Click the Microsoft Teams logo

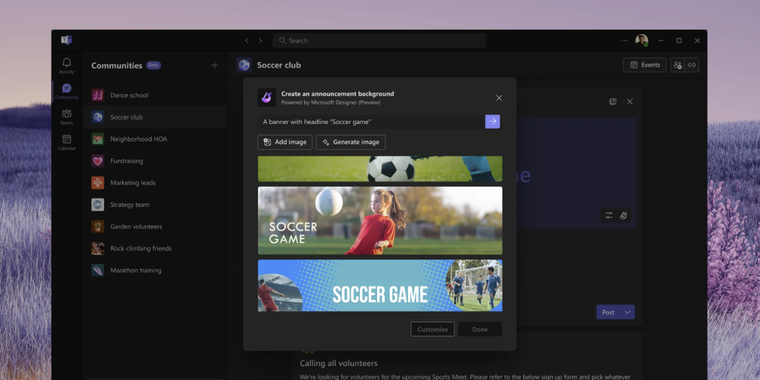pyautogui.click(x=66, y=40)
